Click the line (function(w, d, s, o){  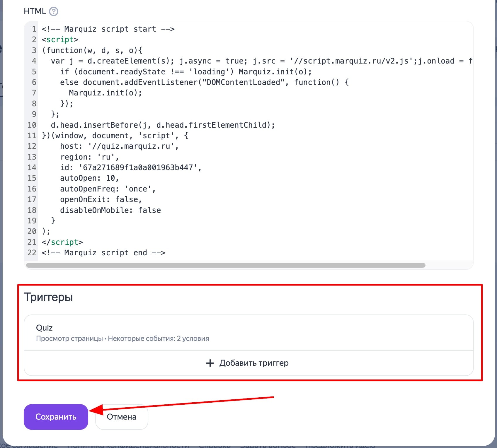[x=92, y=50]
